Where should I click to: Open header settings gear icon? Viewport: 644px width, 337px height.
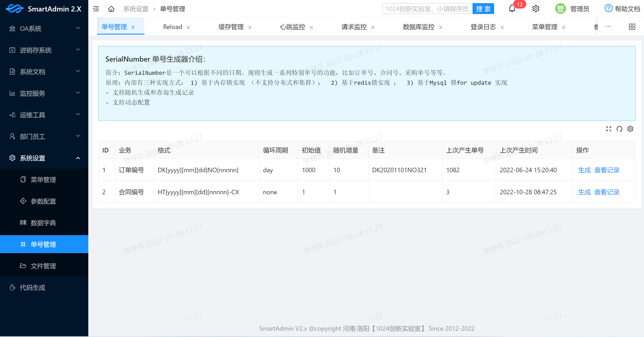(x=536, y=9)
